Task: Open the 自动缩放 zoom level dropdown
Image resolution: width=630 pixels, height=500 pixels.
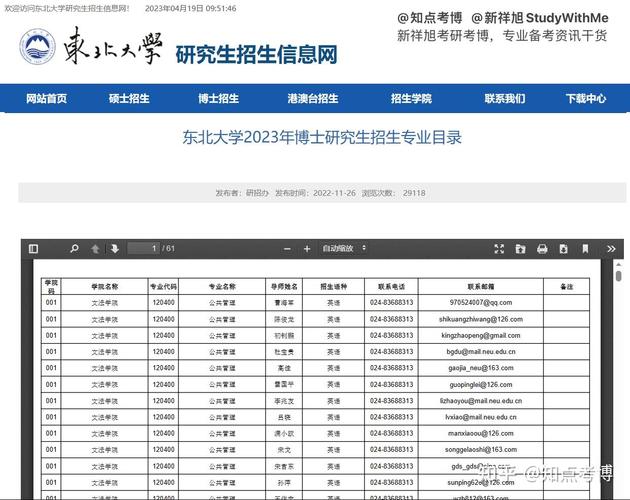Action: tap(344, 248)
